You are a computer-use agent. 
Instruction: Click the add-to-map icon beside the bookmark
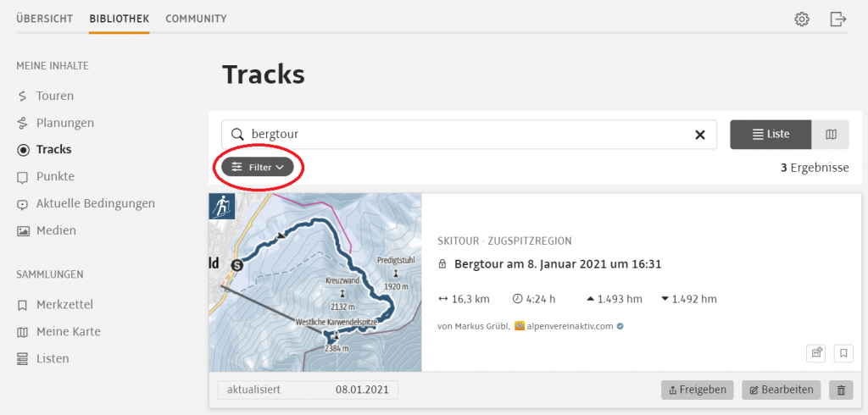click(x=816, y=352)
